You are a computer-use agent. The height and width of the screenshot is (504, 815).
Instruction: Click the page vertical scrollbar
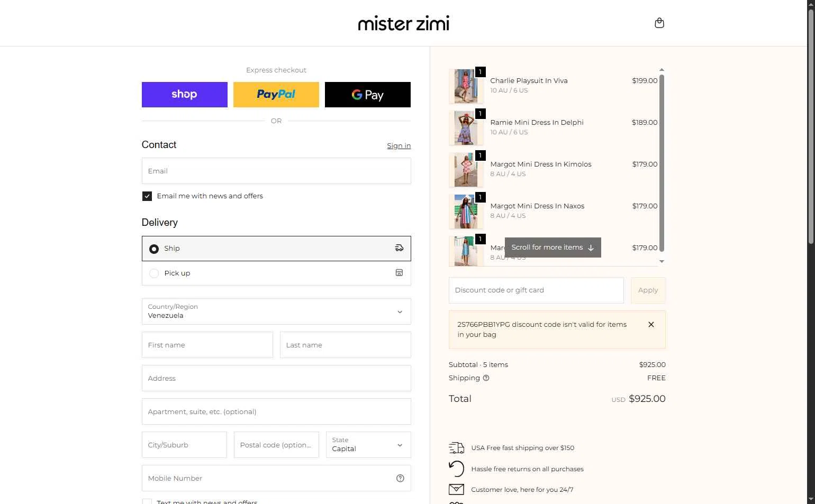tap(811, 127)
